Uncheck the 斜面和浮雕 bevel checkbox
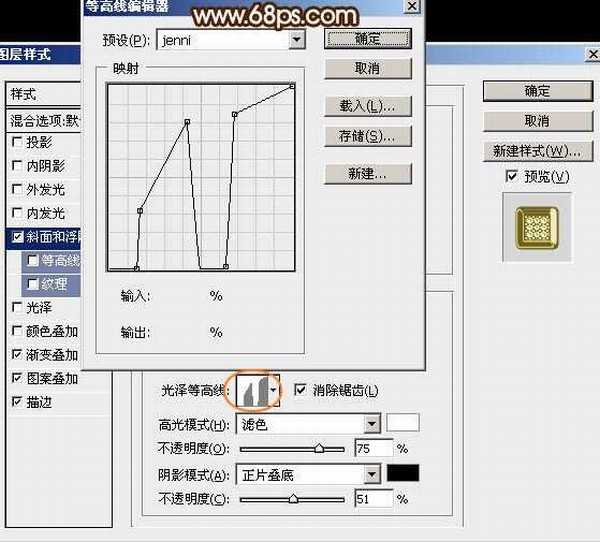 pos(17,237)
